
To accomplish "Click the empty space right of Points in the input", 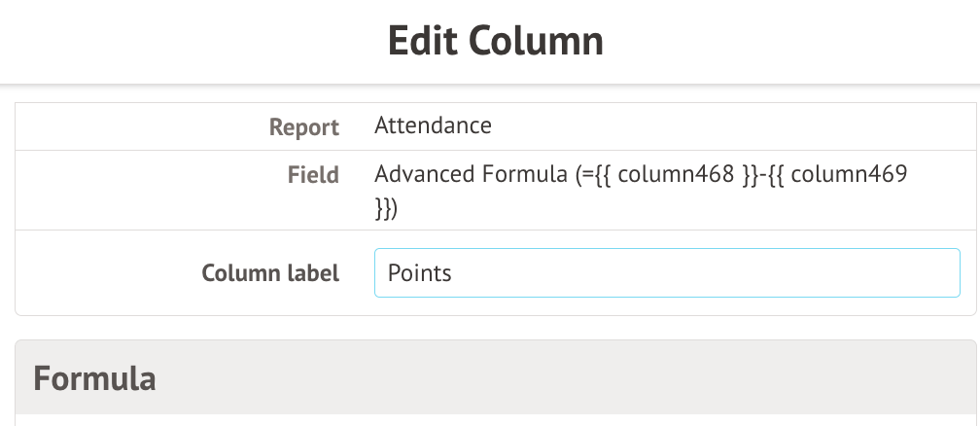I will pos(729,273).
